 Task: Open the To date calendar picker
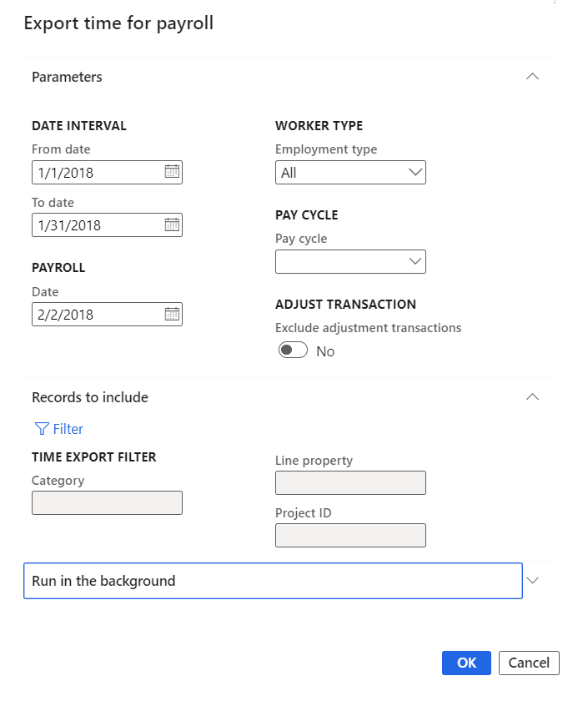point(172,224)
